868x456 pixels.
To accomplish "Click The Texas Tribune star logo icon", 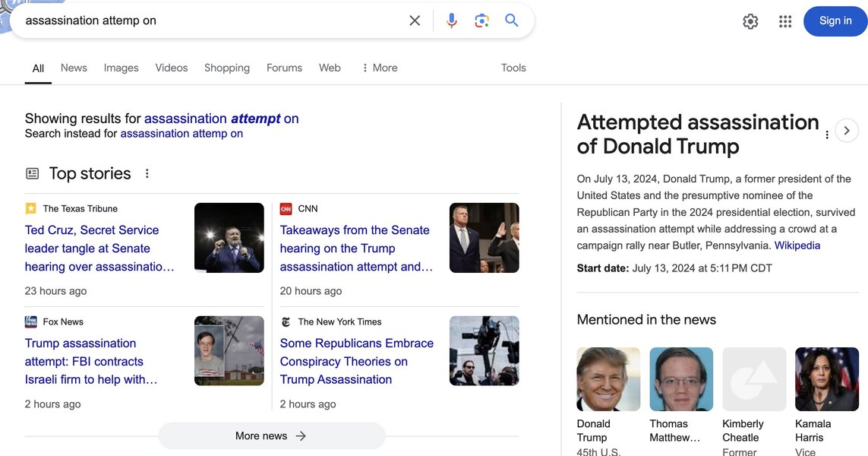I will click(x=31, y=208).
